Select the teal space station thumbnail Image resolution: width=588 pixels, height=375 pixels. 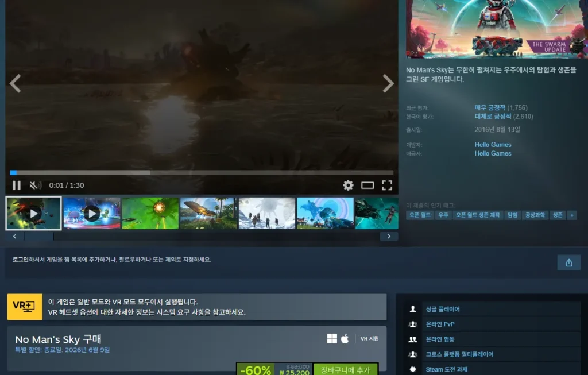[377, 214]
